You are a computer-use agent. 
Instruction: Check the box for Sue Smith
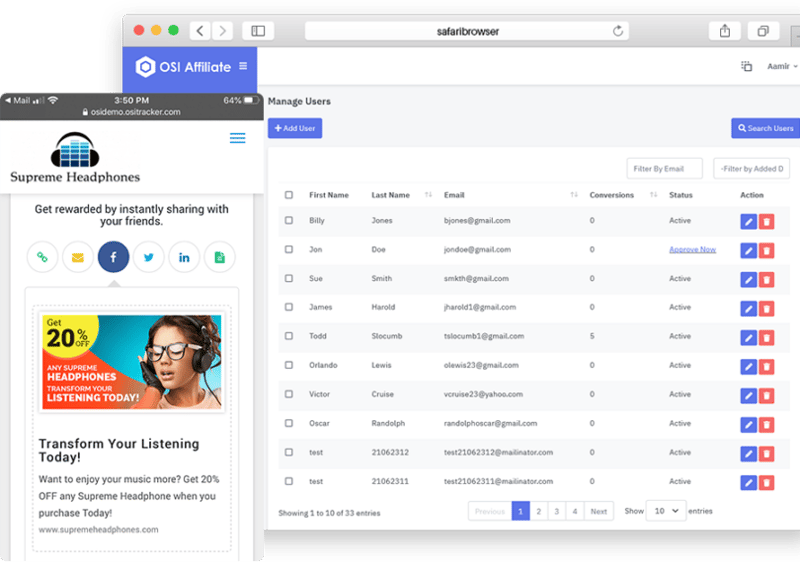289,278
